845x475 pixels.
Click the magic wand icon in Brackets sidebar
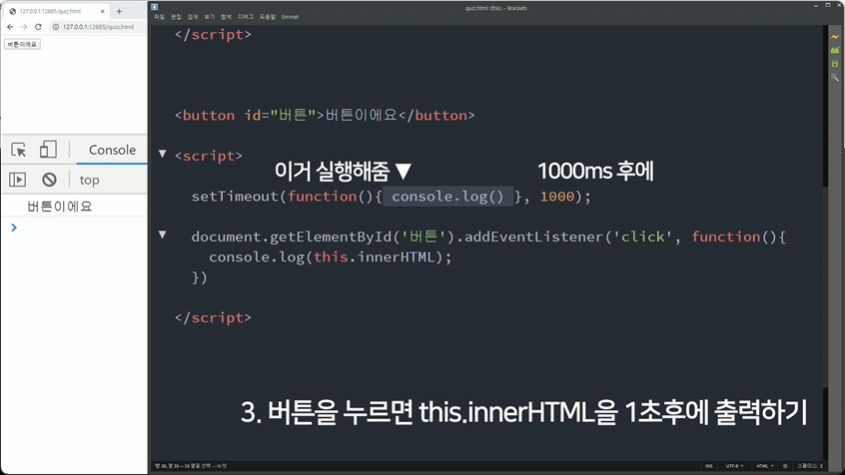tap(835, 78)
